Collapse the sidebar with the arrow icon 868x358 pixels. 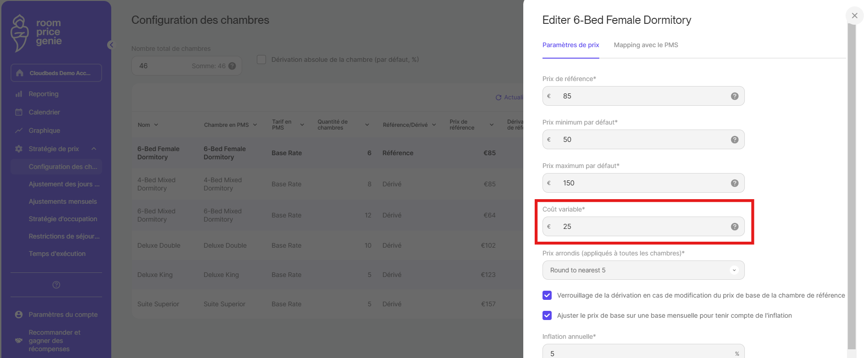111,45
